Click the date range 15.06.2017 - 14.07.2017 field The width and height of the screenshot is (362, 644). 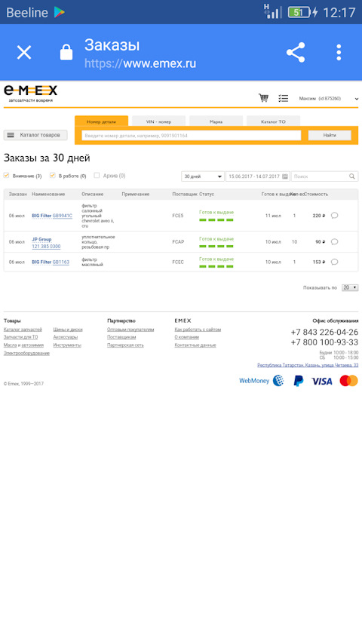click(x=257, y=176)
